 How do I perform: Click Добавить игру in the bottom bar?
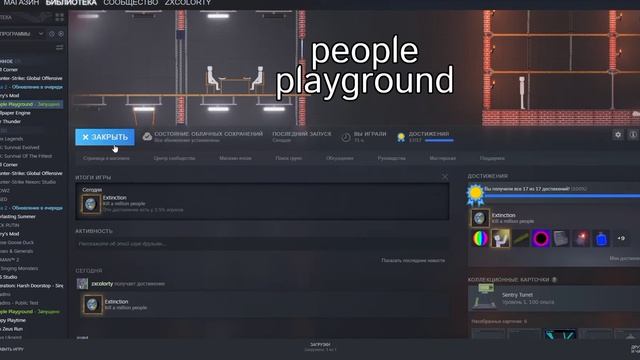click(12, 349)
